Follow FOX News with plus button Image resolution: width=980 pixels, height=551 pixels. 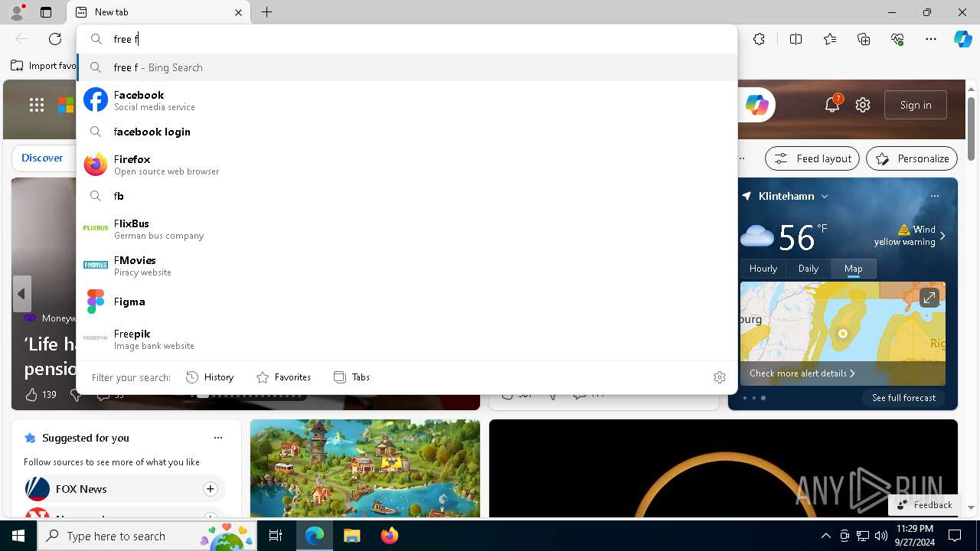(210, 488)
